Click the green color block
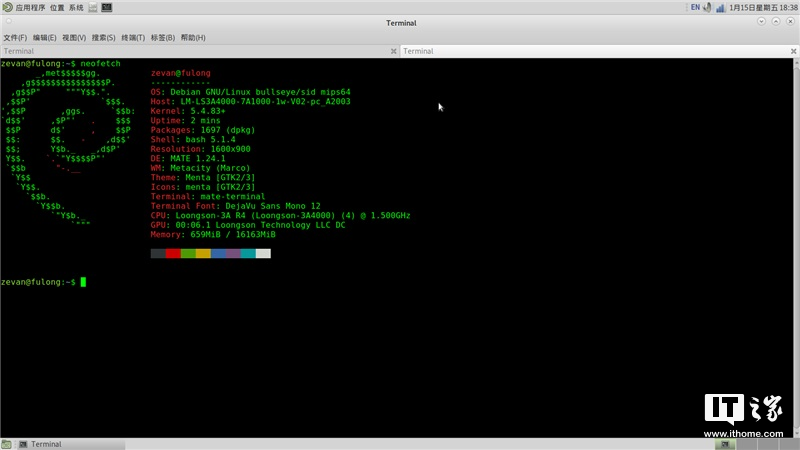Image resolution: width=800 pixels, height=450 pixels. 188,254
